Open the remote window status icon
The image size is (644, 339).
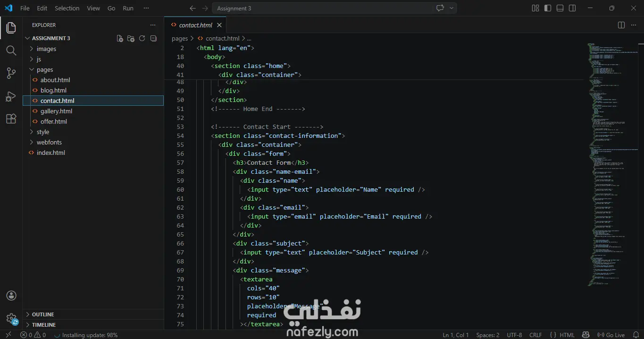(8, 335)
